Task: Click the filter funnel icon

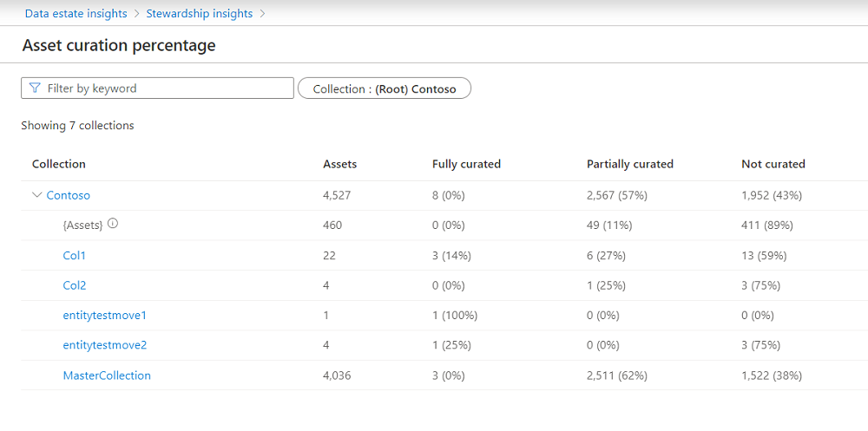Action: click(x=35, y=88)
